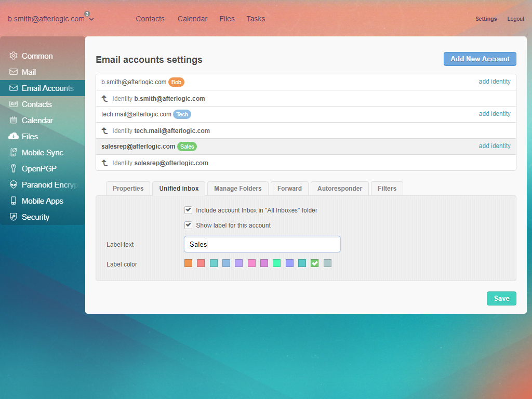Expand the b.smith@afterlogic.com account dropdown arrow

91,19
